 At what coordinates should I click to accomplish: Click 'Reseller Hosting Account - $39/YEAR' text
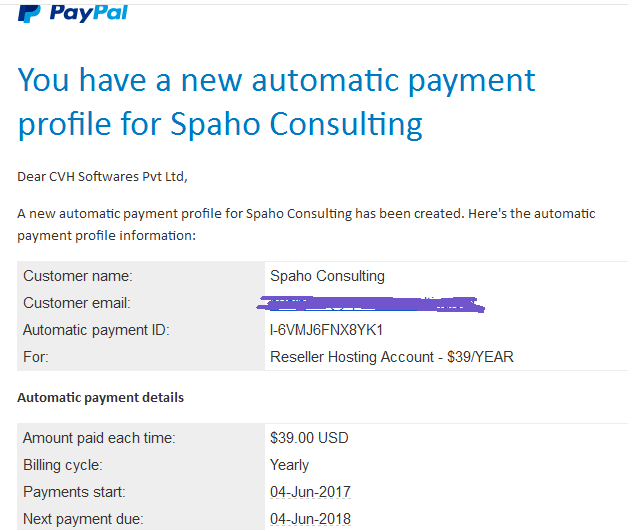392,357
